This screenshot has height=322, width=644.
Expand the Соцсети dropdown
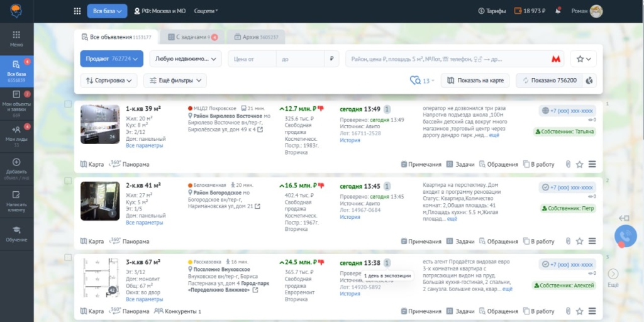point(206,11)
